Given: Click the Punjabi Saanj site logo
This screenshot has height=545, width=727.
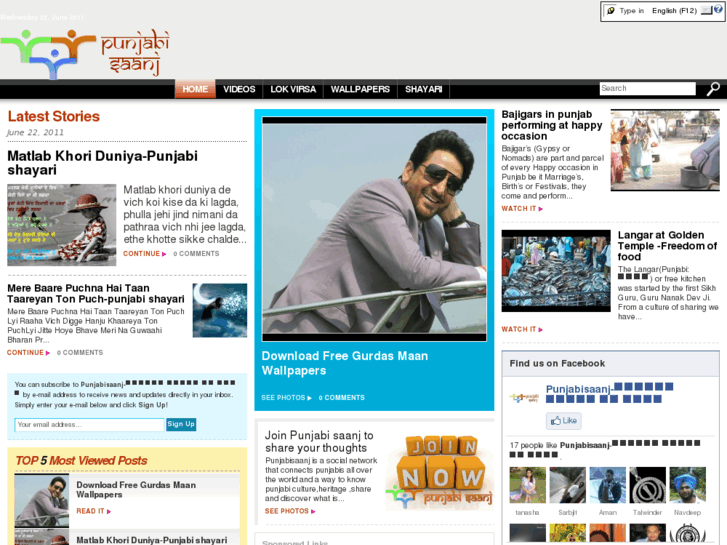Looking at the screenshot, I should coord(85,53).
